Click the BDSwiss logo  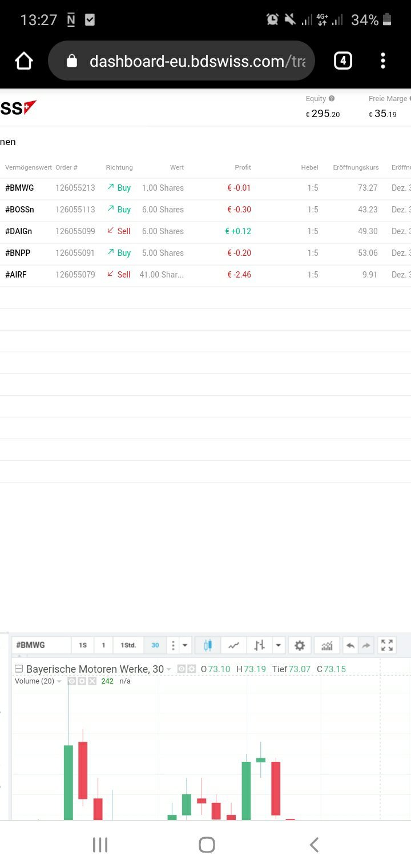pyautogui.click(x=18, y=108)
